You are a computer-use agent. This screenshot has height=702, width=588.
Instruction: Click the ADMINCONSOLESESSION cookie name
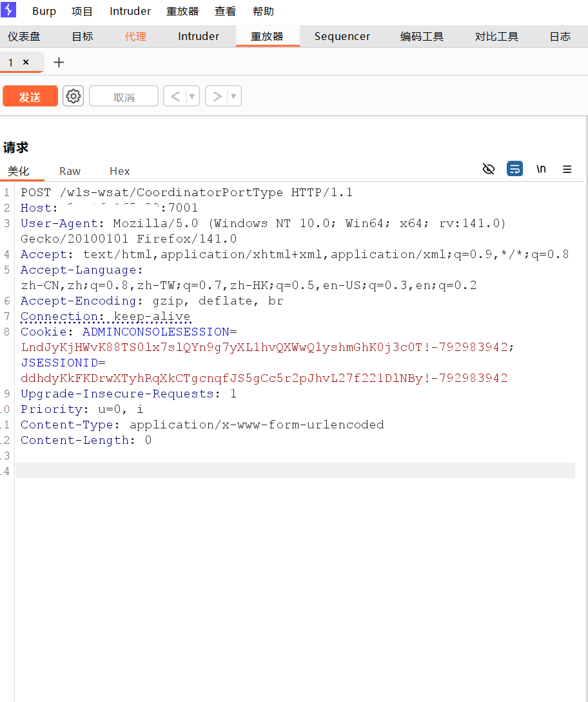156,332
